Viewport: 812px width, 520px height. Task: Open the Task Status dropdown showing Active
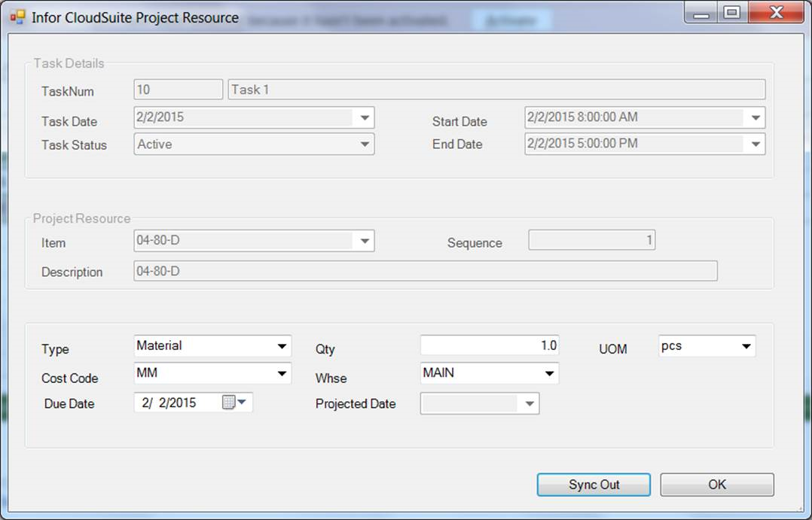pyautogui.click(x=365, y=144)
